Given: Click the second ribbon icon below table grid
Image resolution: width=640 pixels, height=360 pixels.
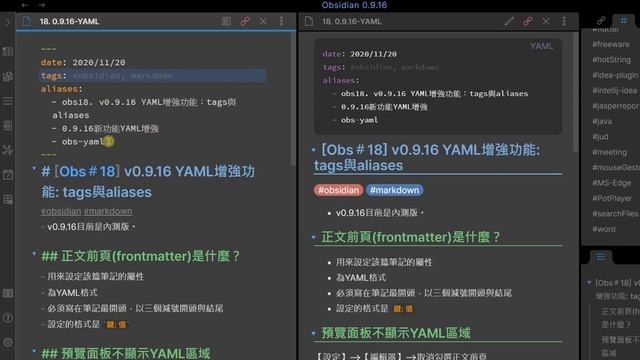Looking at the screenshot, I should pos(8,76).
